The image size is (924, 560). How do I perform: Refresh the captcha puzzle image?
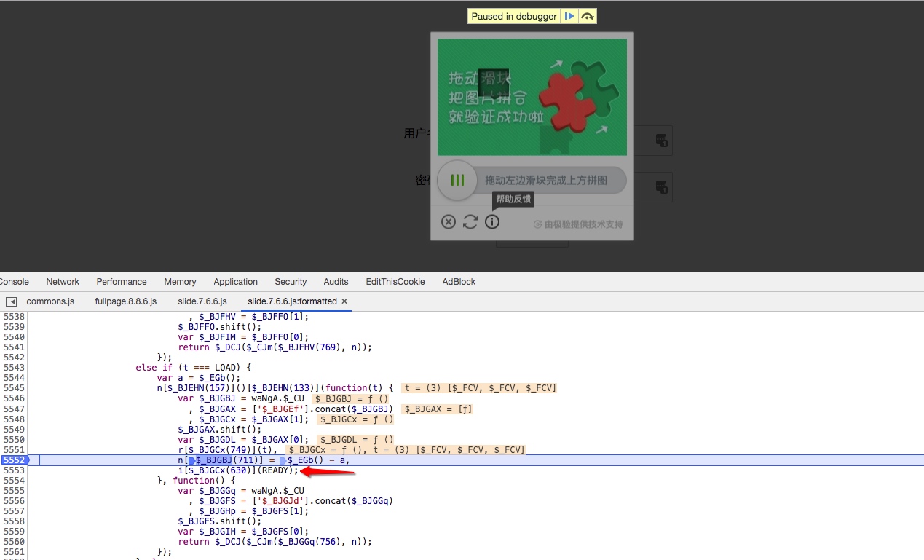(x=470, y=222)
